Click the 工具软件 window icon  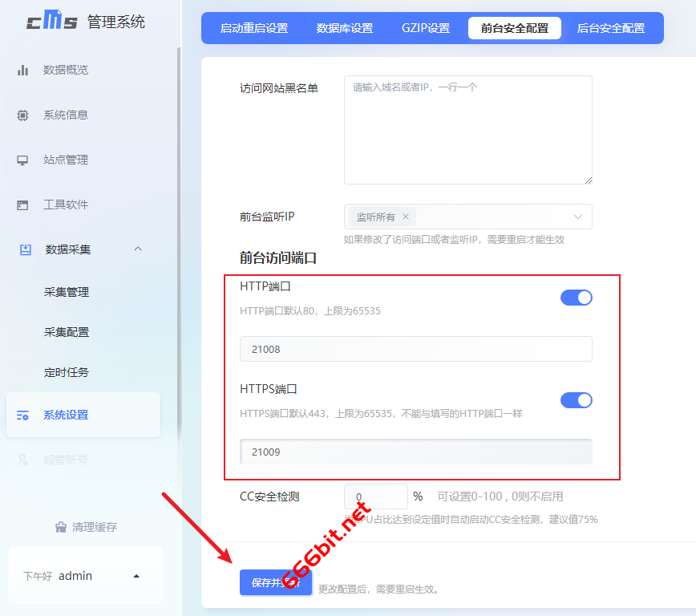(23, 205)
